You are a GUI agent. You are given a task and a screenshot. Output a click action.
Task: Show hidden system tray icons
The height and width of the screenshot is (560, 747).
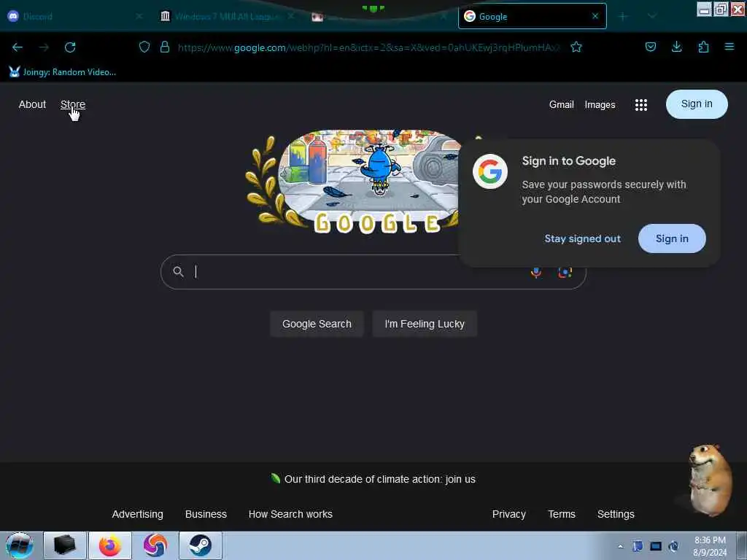tap(620, 546)
